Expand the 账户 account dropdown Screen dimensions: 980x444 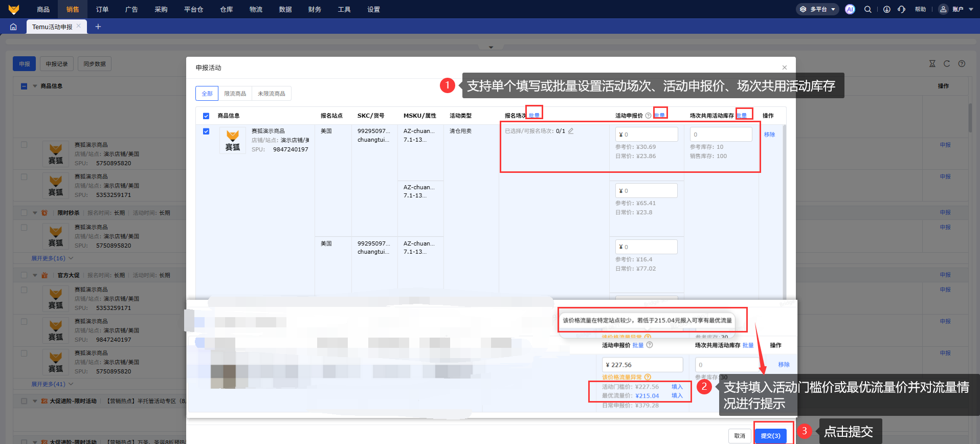pyautogui.click(x=956, y=9)
